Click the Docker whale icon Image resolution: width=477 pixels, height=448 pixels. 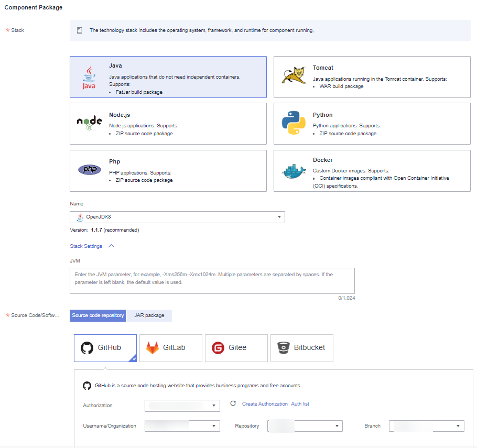pos(294,171)
